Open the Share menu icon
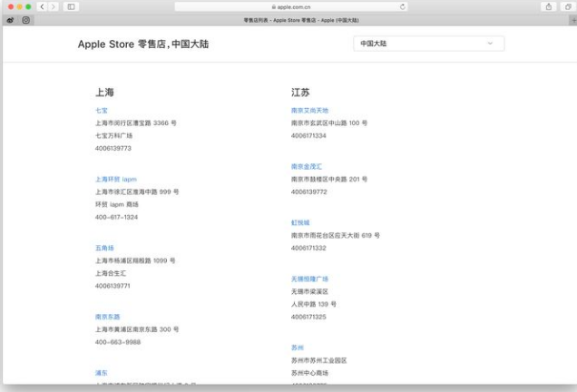The height and width of the screenshot is (392, 577). point(549,6)
